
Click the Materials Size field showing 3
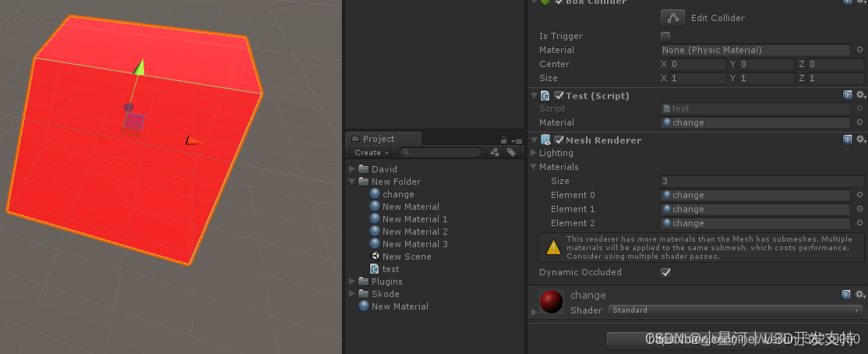click(x=762, y=181)
